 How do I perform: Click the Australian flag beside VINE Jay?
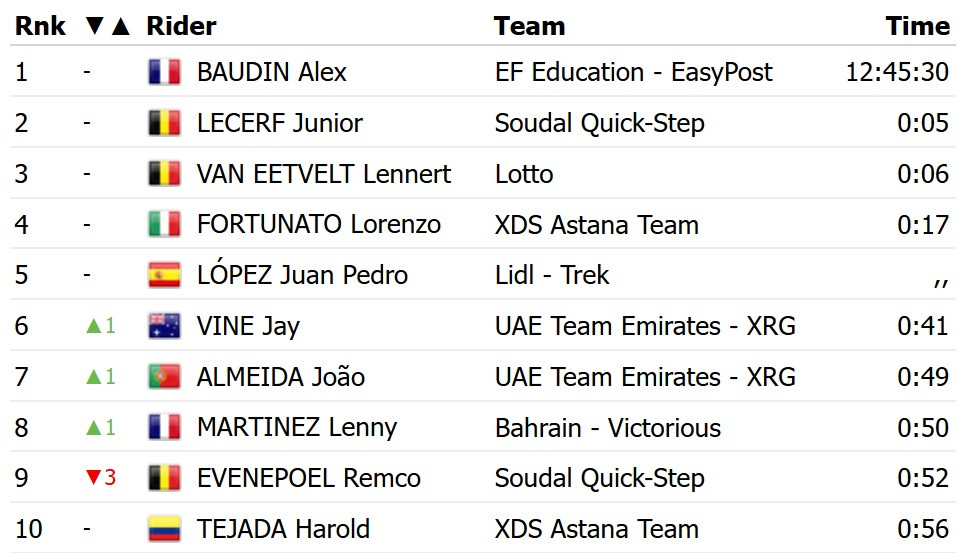(164, 326)
